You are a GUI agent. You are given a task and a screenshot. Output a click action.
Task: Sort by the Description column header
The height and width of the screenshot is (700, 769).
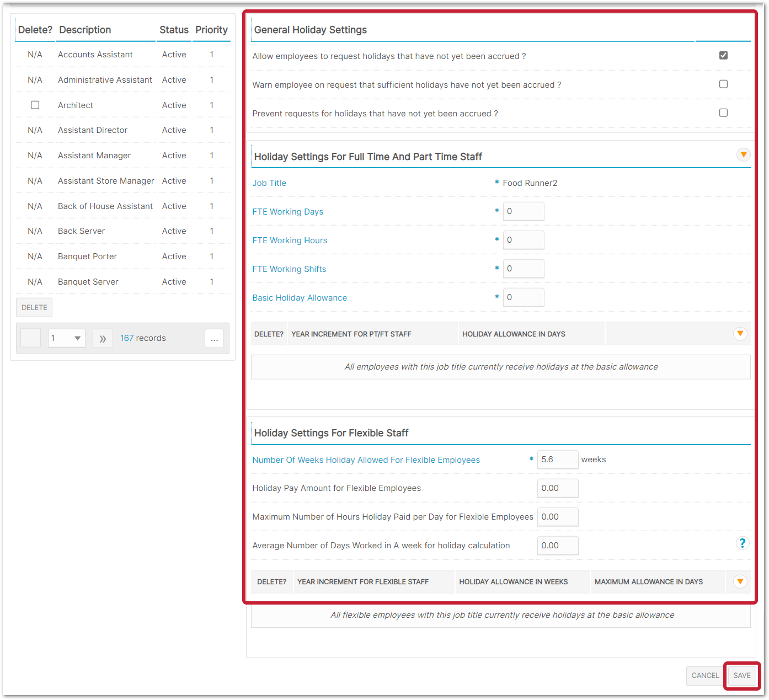click(x=85, y=30)
